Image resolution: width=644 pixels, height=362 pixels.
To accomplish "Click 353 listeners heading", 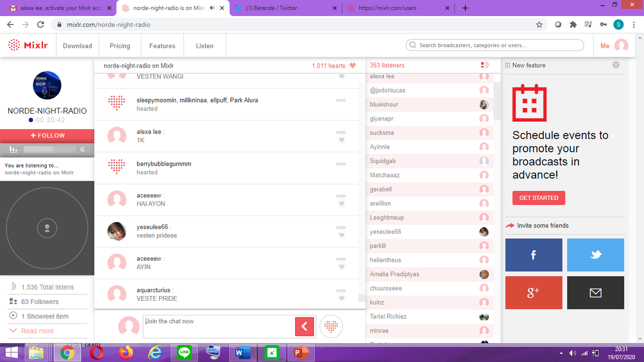I will pyautogui.click(x=387, y=65).
